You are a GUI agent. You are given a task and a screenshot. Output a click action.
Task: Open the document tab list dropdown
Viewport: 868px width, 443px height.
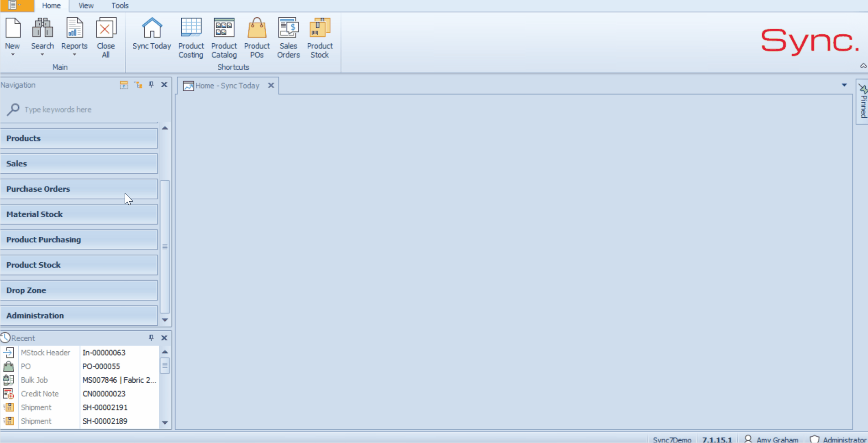point(844,85)
